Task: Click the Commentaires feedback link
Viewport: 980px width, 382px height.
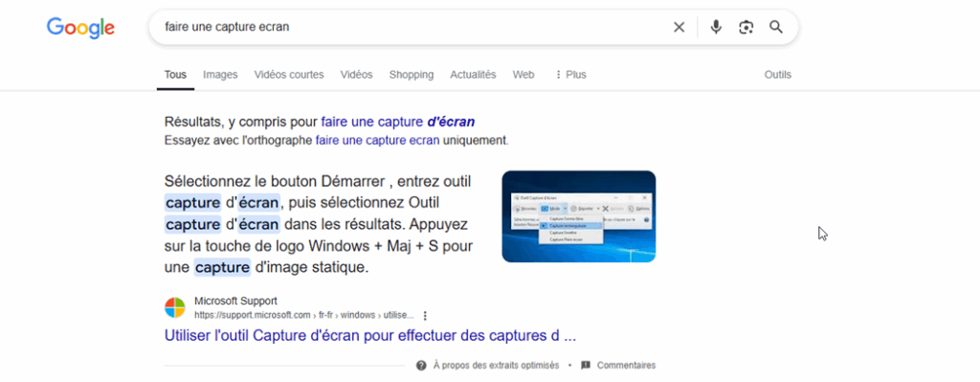Action: click(626, 365)
